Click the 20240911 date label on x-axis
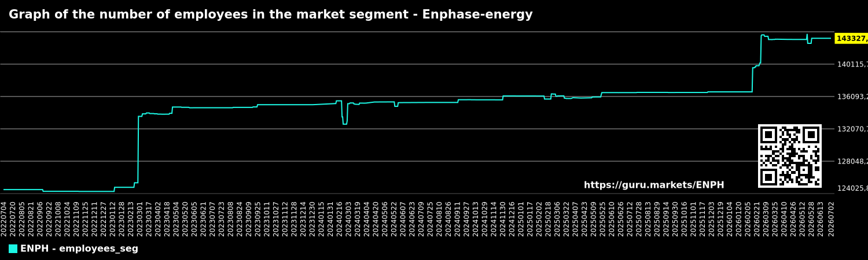This screenshot has height=260, width=868. [x=458, y=218]
